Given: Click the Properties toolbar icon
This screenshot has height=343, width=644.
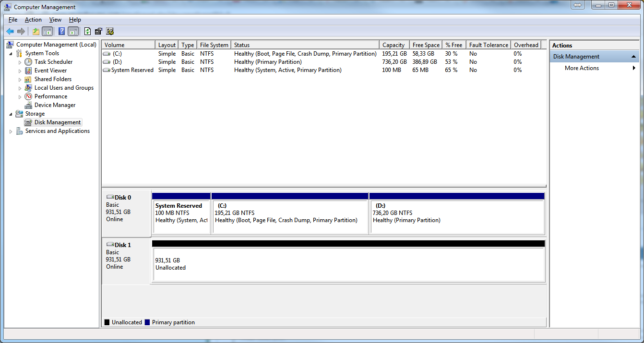Looking at the screenshot, I should click(x=98, y=31).
